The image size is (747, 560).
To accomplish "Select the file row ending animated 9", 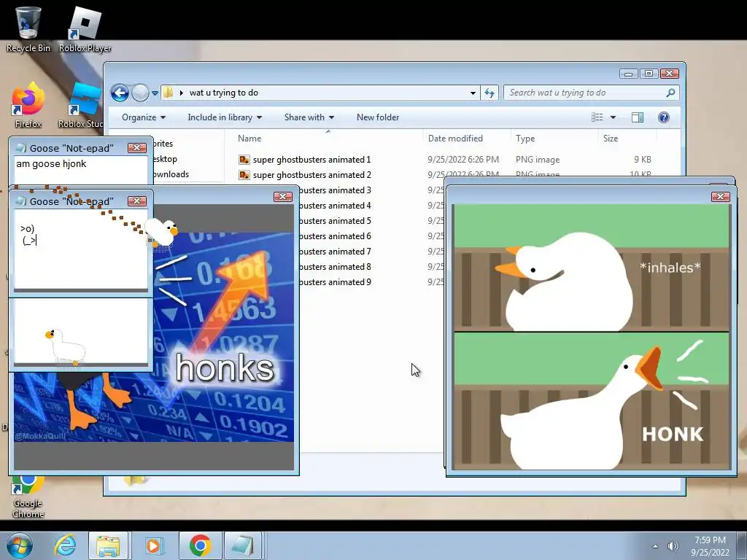I will coord(336,282).
